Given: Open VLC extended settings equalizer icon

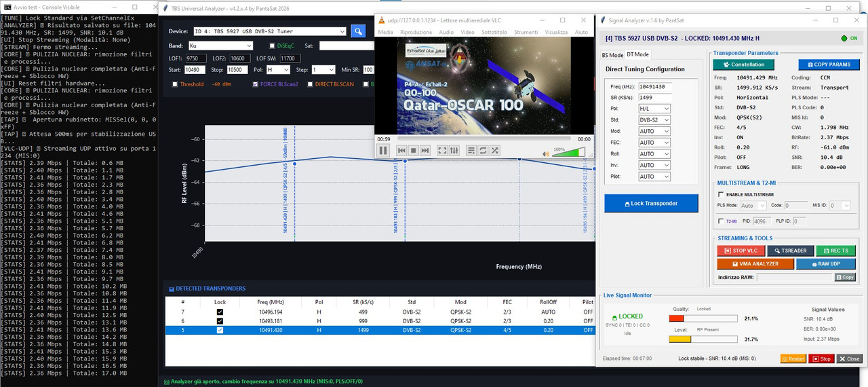Looking at the screenshot, I should coord(454,150).
